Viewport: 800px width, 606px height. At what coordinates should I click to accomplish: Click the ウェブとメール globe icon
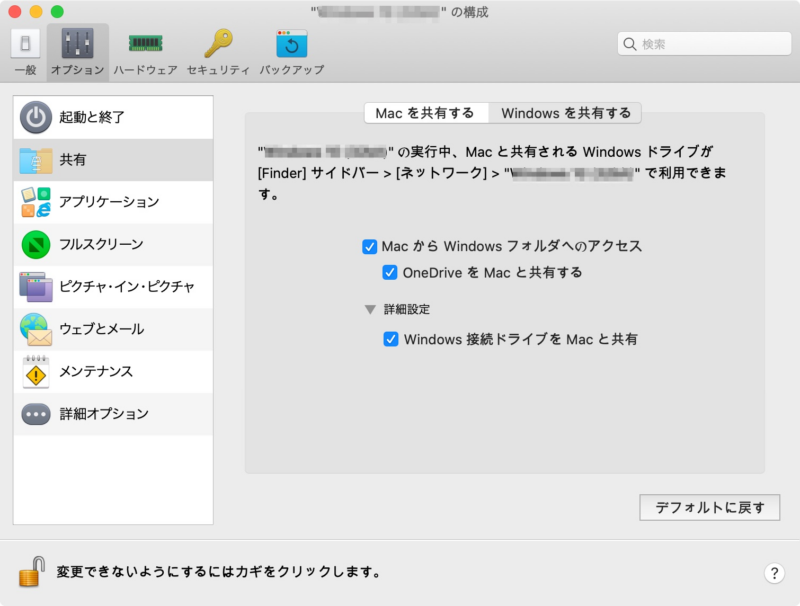tap(36, 329)
